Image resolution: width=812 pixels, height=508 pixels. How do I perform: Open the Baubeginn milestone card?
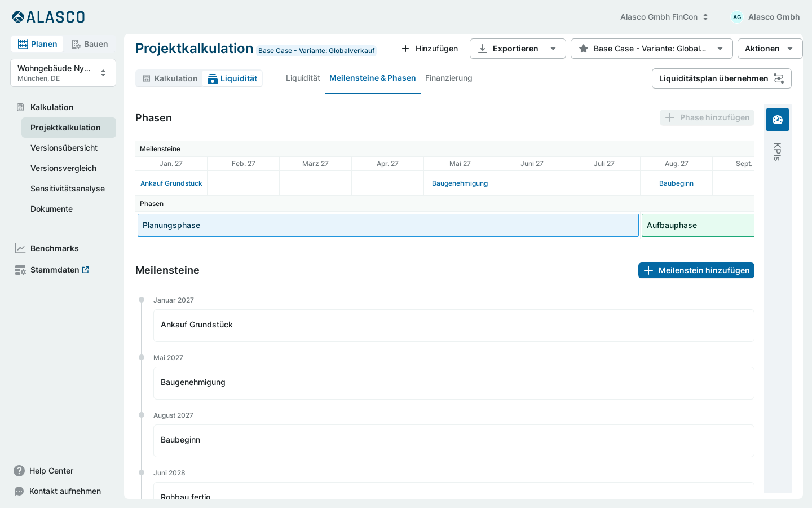pos(454,441)
